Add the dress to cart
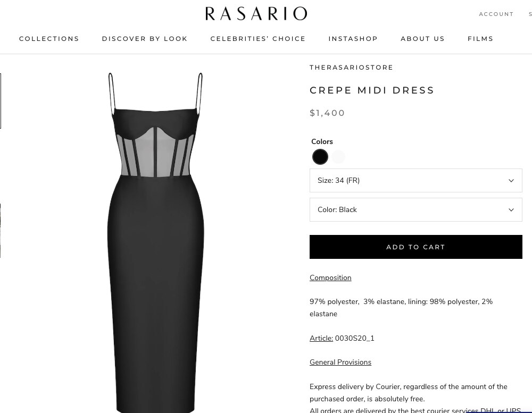Image resolution: width=532 pixels, height=413 pixels. [x=415, y=247]
